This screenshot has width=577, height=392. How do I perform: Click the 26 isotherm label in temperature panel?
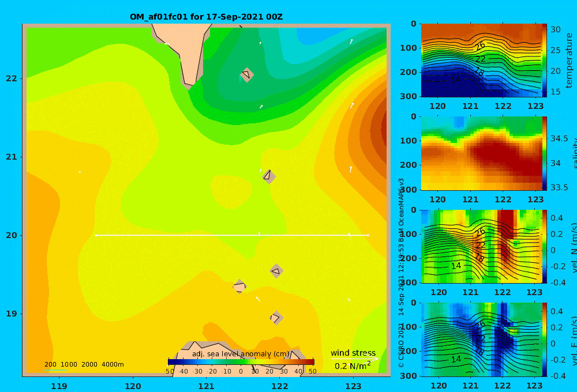(x=480, y=46)
